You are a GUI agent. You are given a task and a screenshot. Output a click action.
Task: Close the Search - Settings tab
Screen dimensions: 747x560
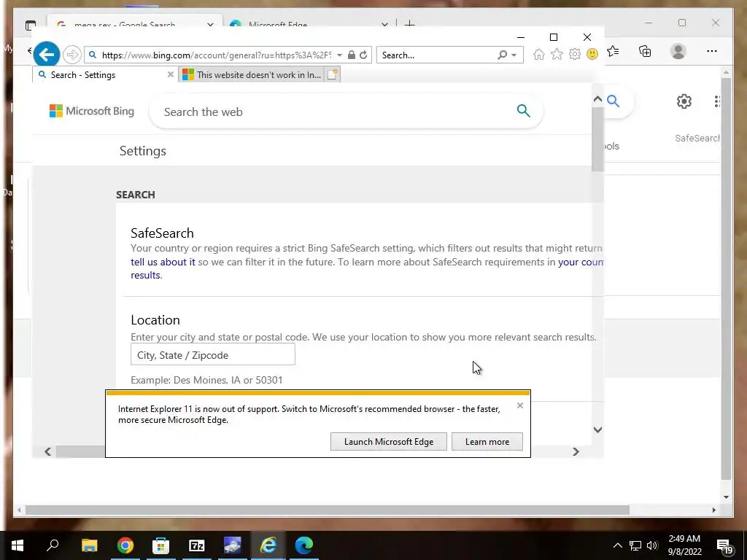[171, 75]
